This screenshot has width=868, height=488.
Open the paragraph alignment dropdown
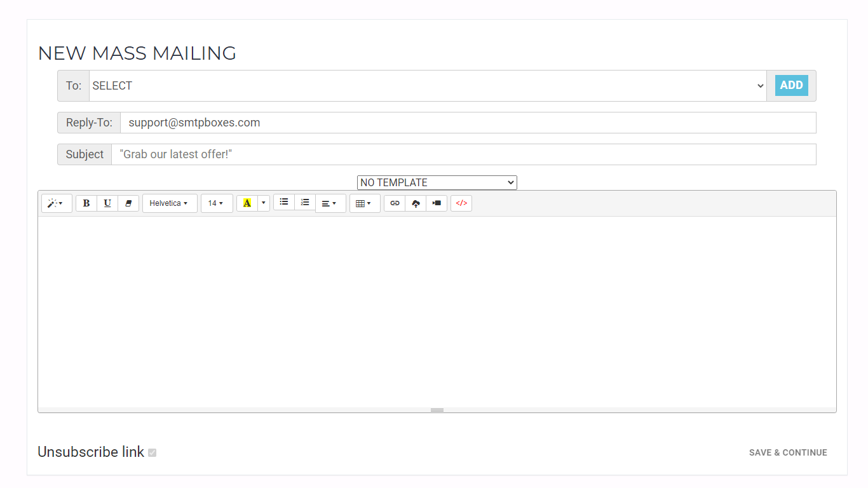[330, 203]
